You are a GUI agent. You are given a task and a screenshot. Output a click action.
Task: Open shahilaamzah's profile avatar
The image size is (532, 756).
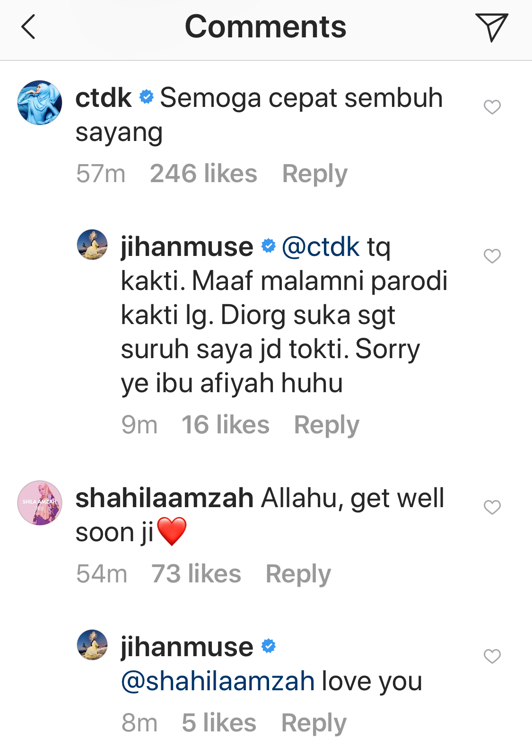tap(40, 503)
